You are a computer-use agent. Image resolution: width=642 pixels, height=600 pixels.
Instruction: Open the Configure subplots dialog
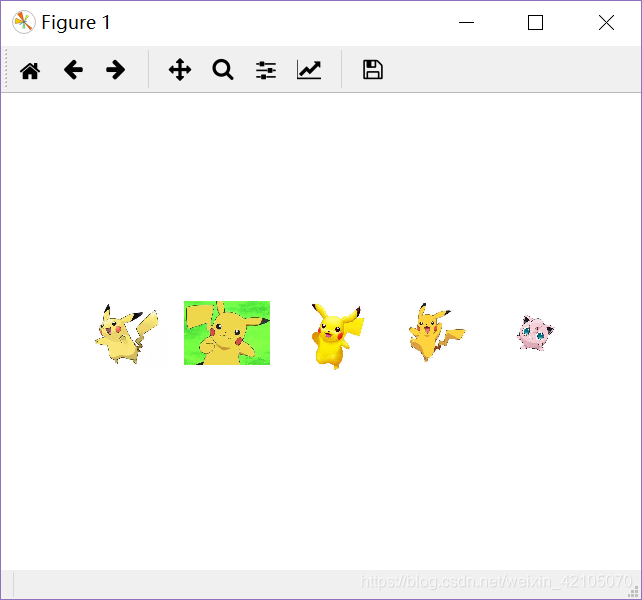pyautogui.click(x=266, y=70)
